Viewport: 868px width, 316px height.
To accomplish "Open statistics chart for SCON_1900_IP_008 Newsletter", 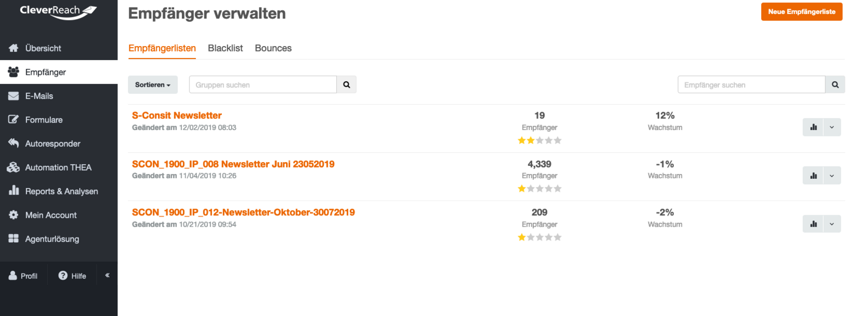I will pyautogui.click(x=813, y=176).
